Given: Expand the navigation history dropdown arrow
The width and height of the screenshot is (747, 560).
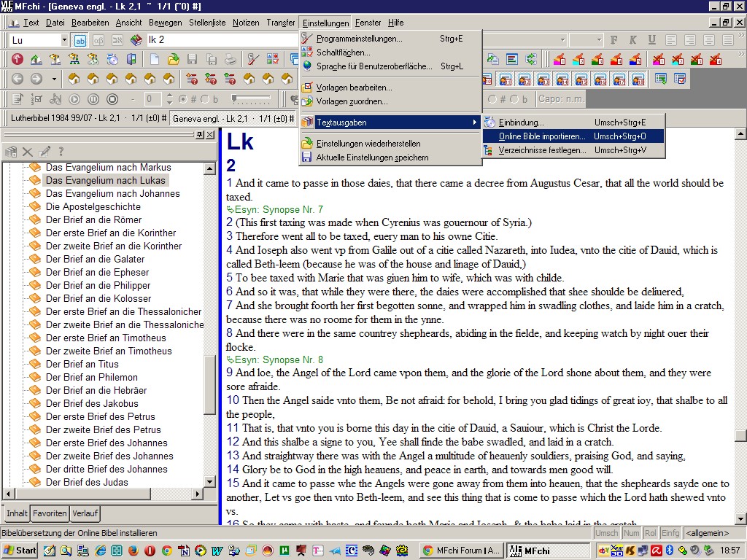Looking at the screenshot, I should point(54,79).
